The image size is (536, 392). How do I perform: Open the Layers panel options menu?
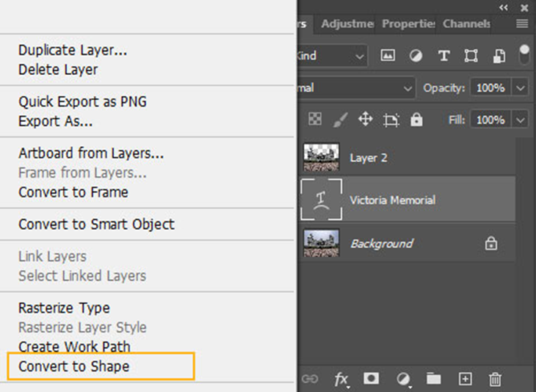point(522,23)
